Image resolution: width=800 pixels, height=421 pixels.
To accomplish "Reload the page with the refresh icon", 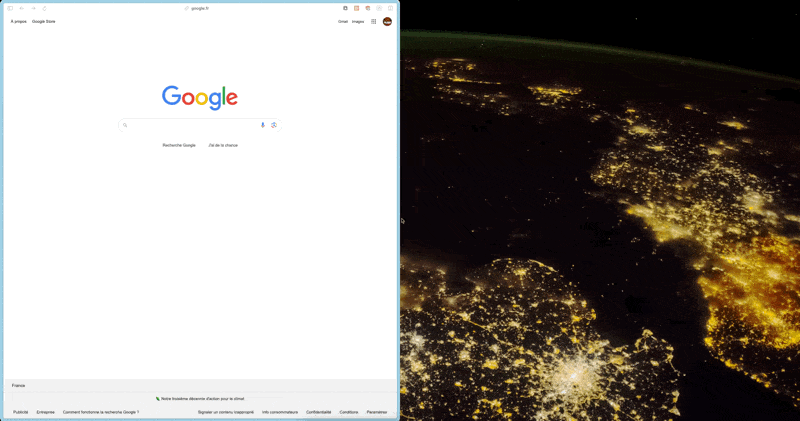I will 45,8.
